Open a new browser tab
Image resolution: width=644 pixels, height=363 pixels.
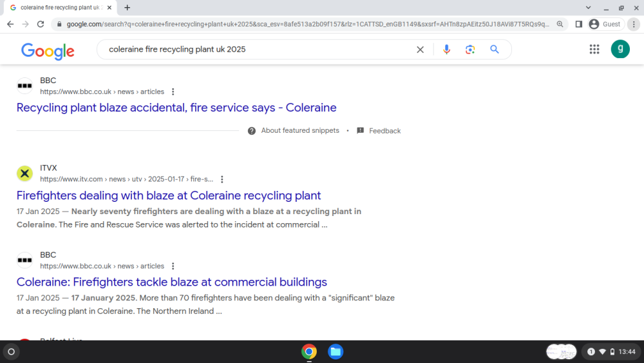[x=128, y=7]
